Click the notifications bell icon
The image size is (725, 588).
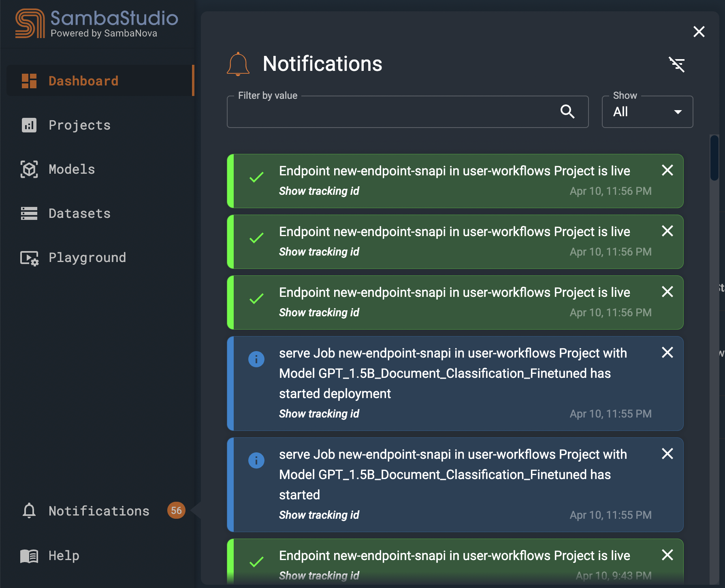tap(238, 64)
